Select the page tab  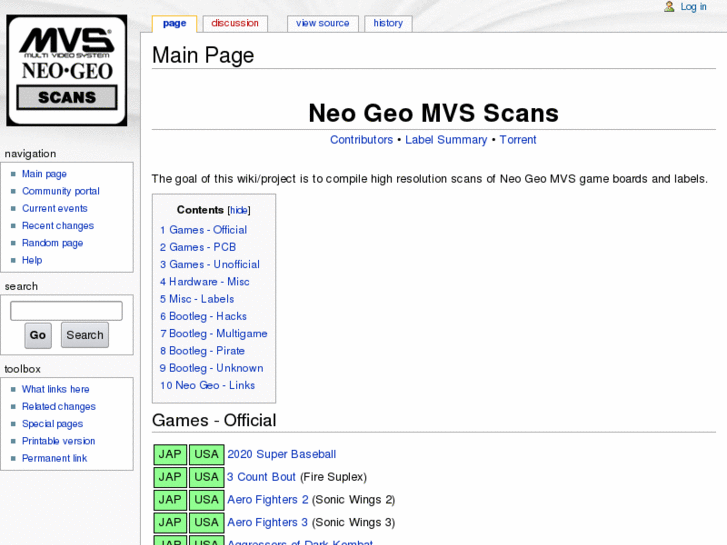coord(174,23)
